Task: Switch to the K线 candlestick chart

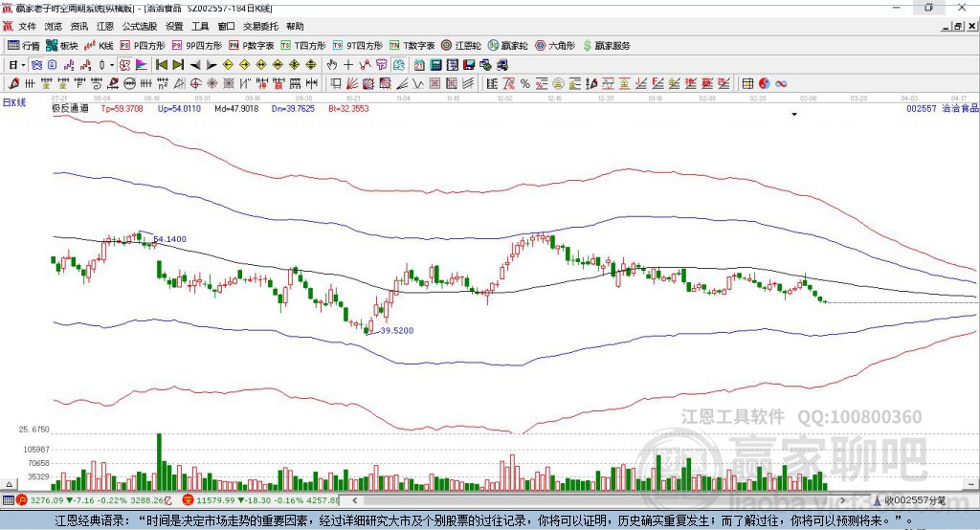Action: pos(99,46)
